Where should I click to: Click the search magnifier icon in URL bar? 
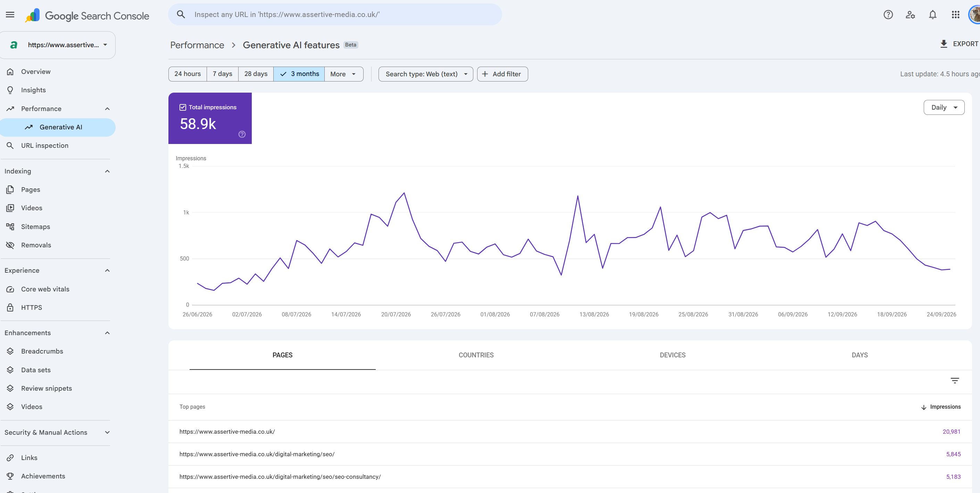[181, 15]
